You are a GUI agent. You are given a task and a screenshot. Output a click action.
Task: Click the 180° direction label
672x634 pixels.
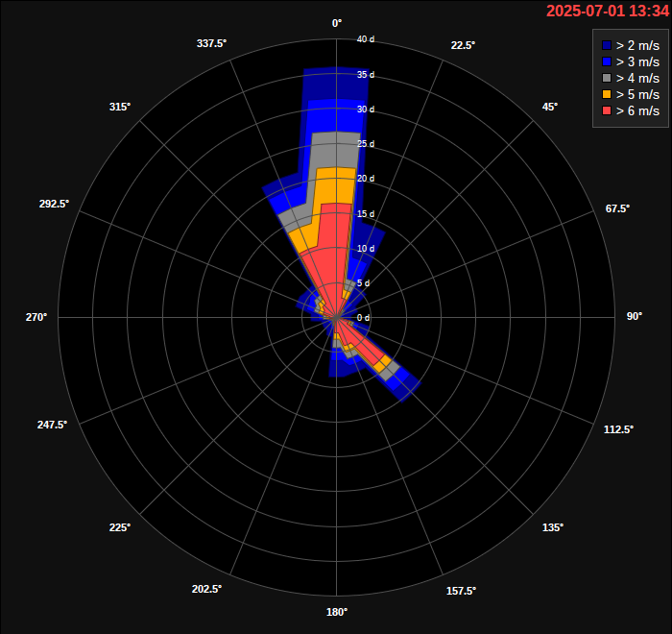coord(337,612)
